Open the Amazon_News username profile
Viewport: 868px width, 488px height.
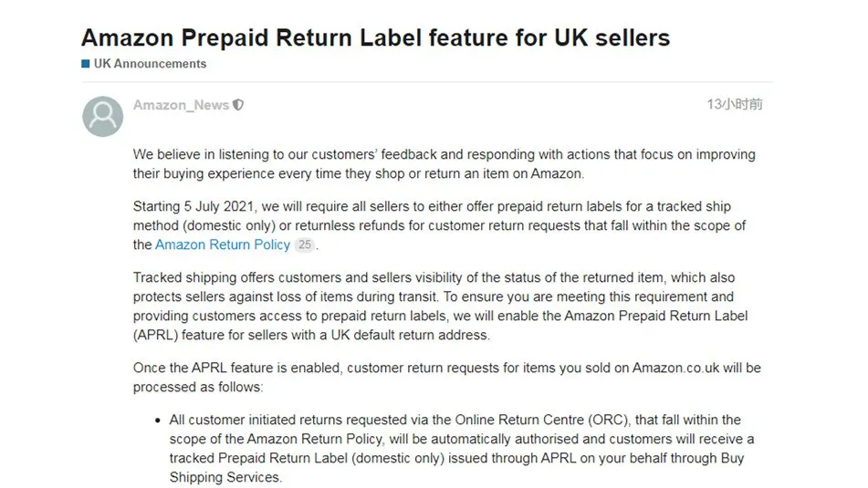click(181, 105)
